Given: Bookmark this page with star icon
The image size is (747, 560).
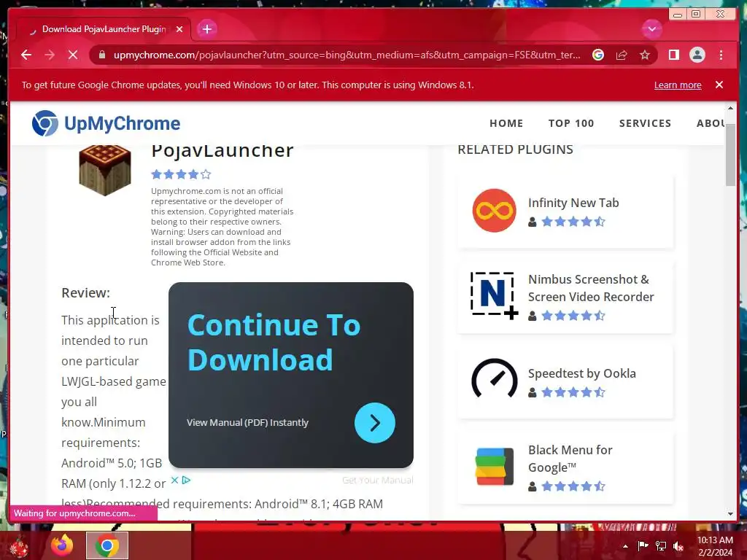Looking at the screenshot, I should 645,55.
